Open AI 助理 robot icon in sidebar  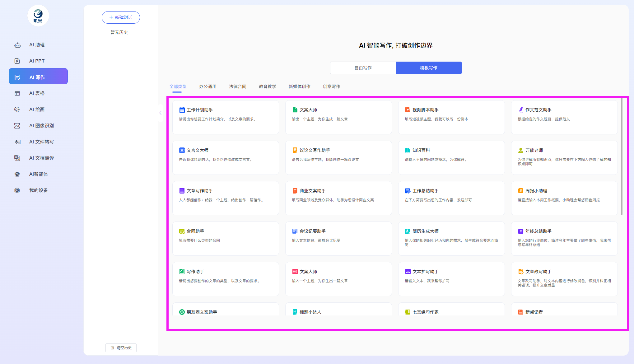[x=17, y=45]
